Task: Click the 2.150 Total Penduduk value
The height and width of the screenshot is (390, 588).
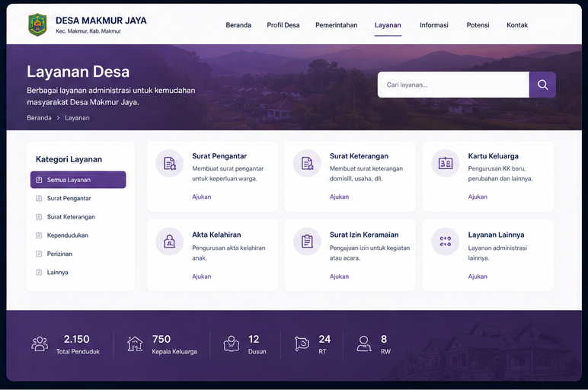Action: (76, 339)
